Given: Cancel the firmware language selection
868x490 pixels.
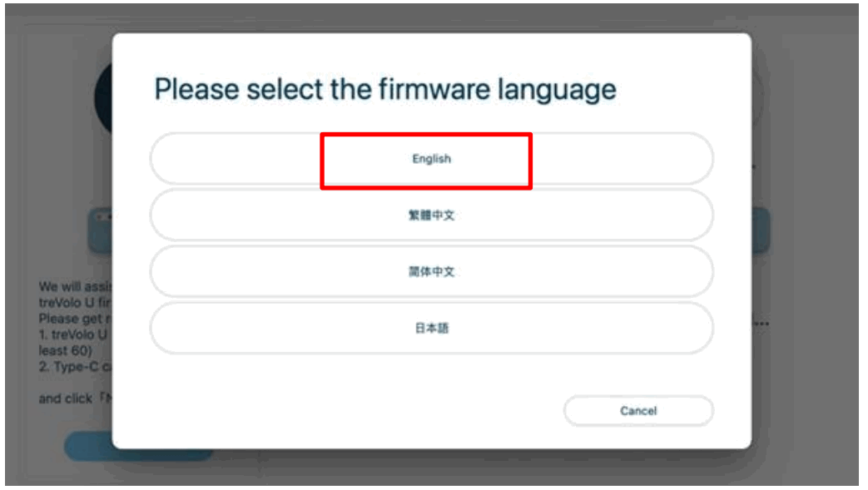Looking at the screenshot, I should pos(638,408).
